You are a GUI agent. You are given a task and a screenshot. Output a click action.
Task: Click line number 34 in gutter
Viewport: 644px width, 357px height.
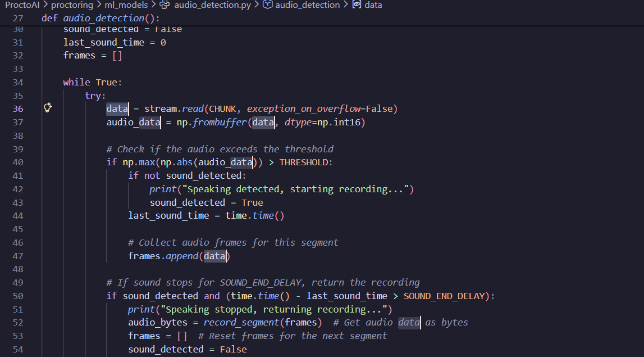(17, 82)
